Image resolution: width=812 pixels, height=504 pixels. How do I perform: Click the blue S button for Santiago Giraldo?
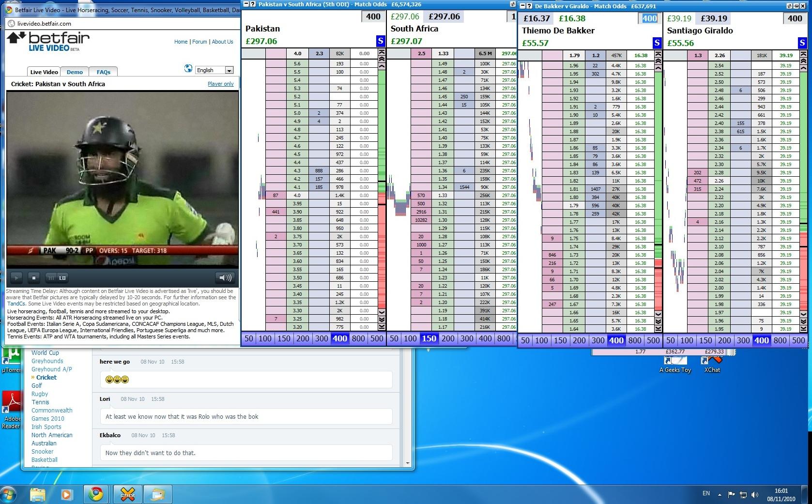802,43
